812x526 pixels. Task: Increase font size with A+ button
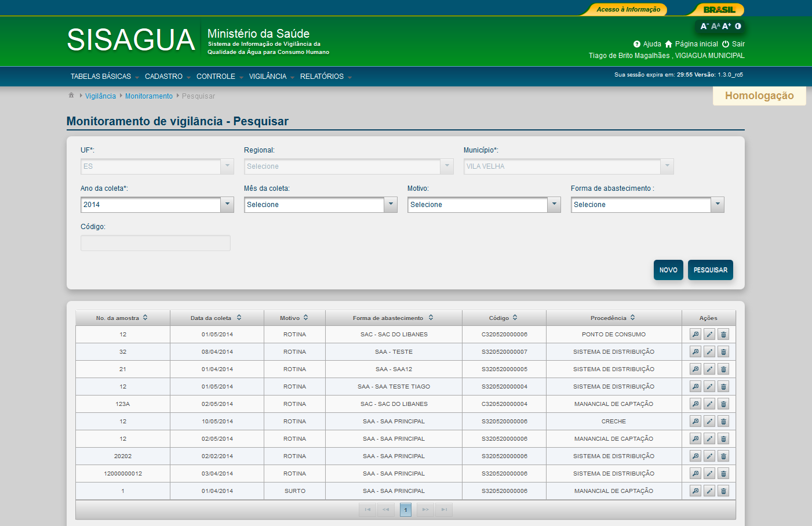coord(726,26)
